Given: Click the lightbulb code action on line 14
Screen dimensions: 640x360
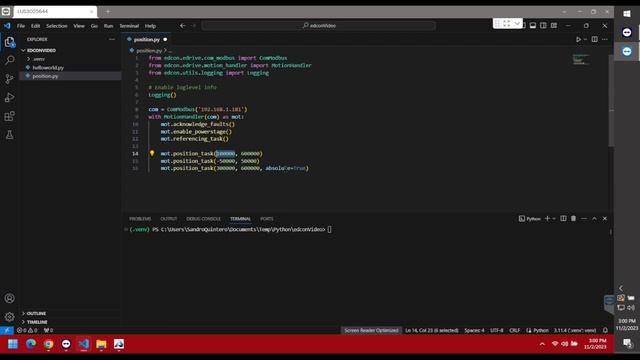Looking at the screenshot, I should tap(152, 153).
